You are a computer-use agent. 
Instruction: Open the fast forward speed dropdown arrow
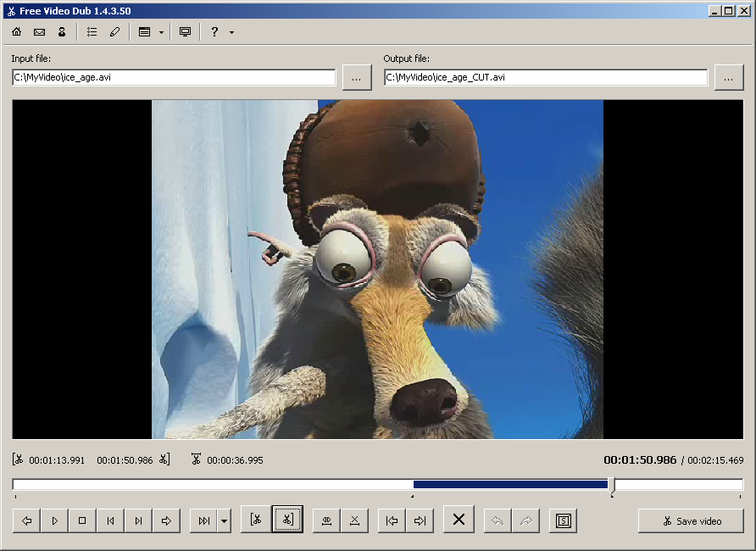pos(224,520)
